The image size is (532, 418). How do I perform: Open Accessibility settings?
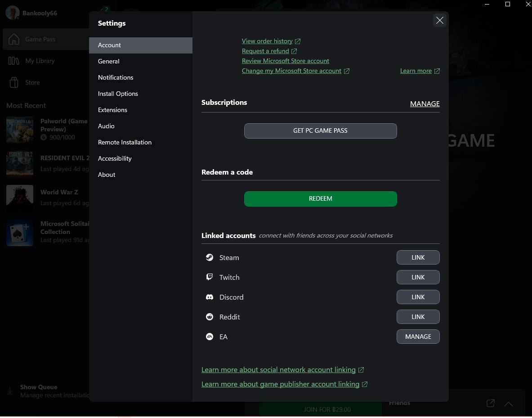(140, 158)
